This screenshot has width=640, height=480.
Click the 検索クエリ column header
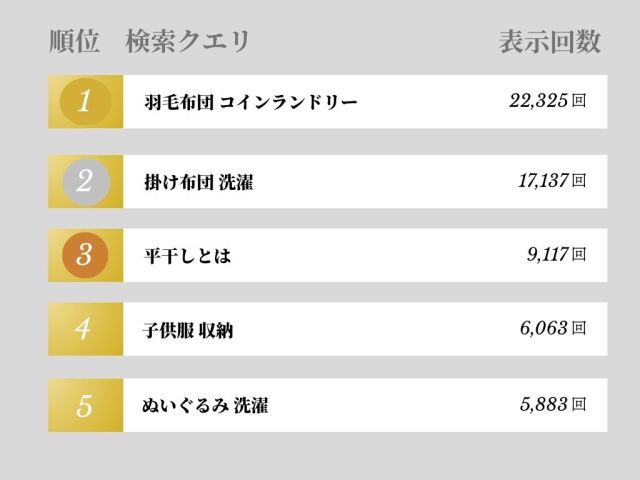point(188,42)
